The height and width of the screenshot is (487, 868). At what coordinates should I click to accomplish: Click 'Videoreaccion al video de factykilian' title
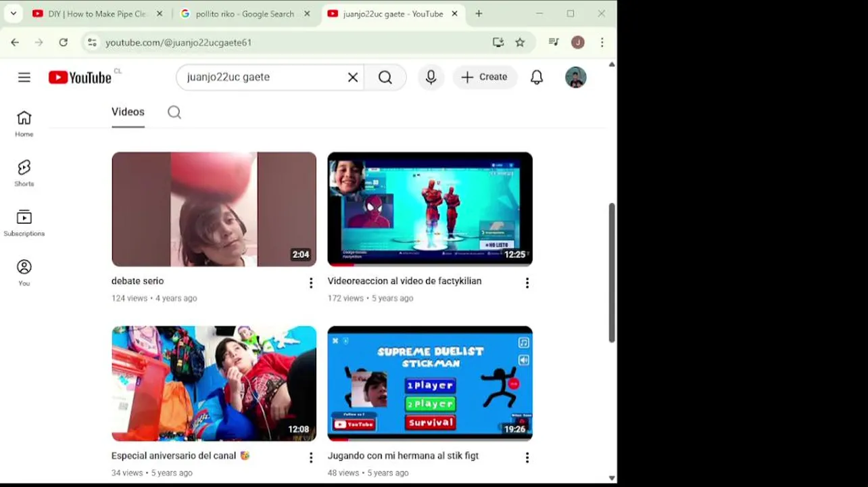405,281
